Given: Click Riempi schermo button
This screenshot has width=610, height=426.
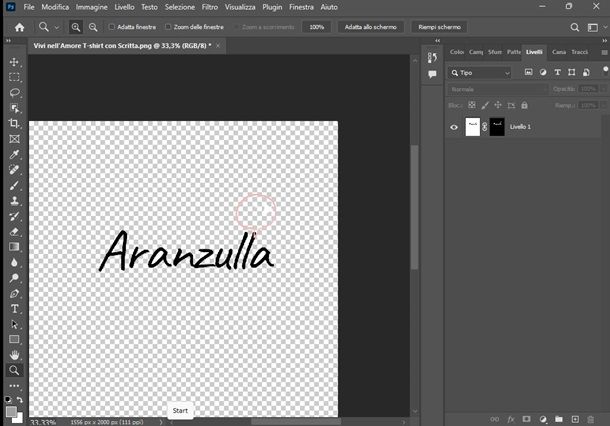Looking at the screenshot, I should (440, 27).
